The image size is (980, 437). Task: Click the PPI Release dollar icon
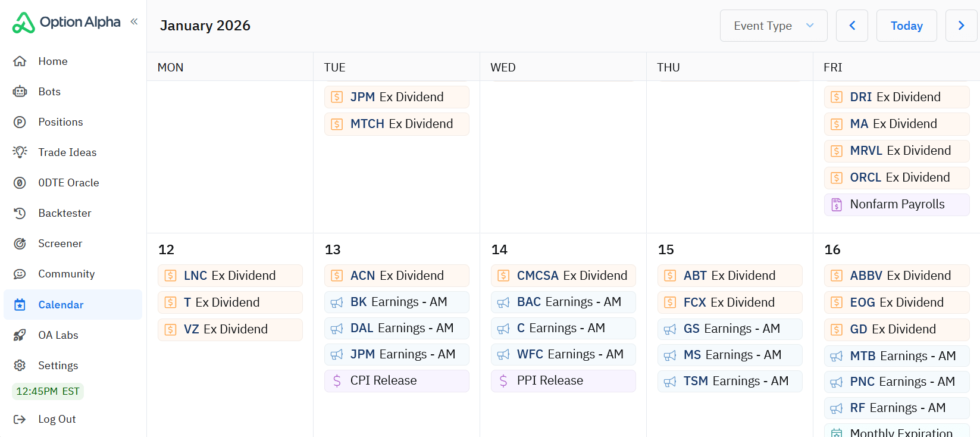503,380
